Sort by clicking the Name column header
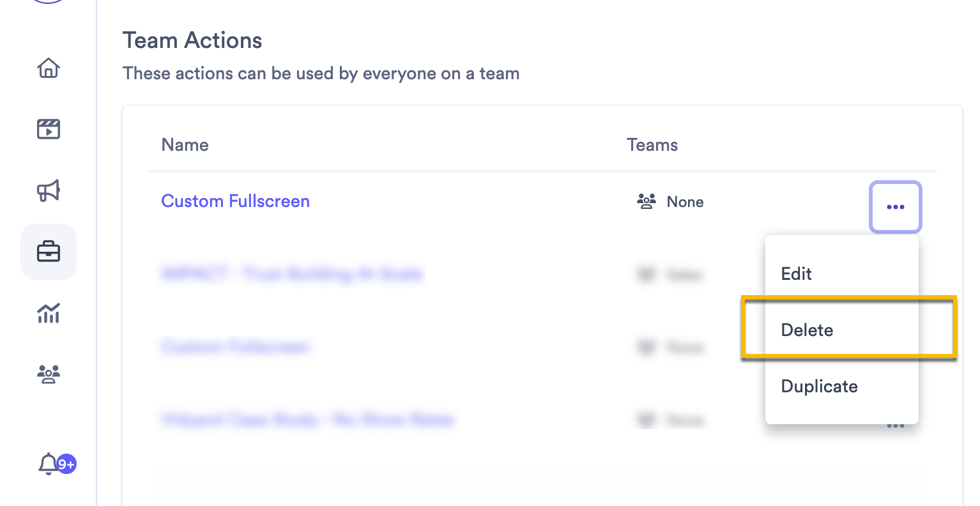Screen dimensions: 980x506 [x=184, y=145]
